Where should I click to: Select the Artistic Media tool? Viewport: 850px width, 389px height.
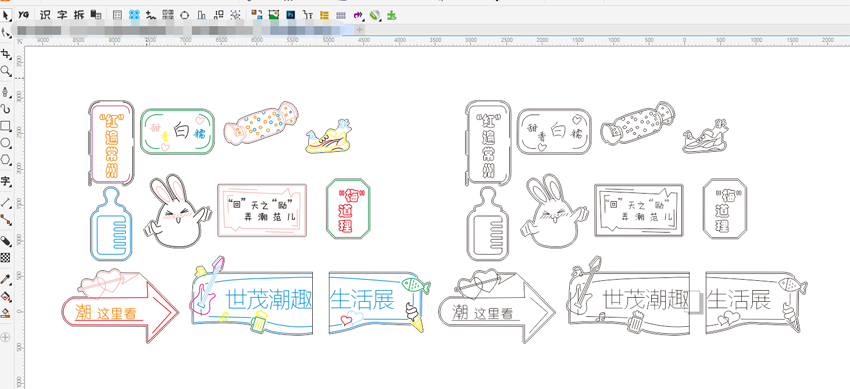coord(5,108)
